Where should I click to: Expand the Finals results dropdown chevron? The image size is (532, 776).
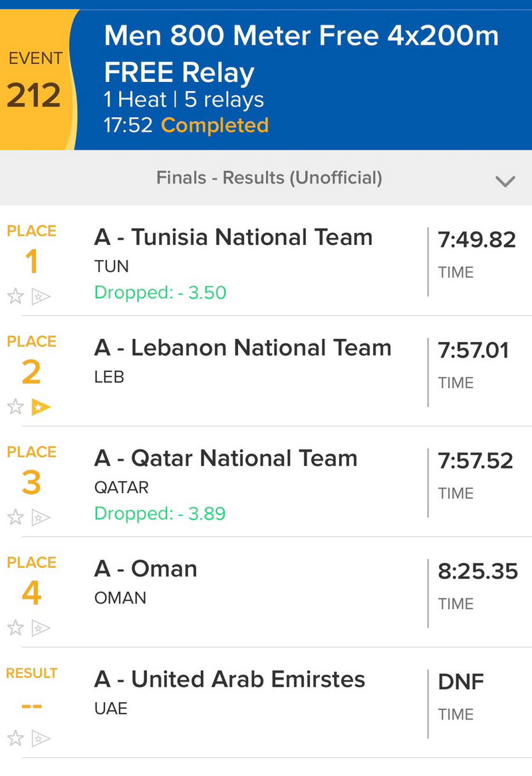pos(505,181)
